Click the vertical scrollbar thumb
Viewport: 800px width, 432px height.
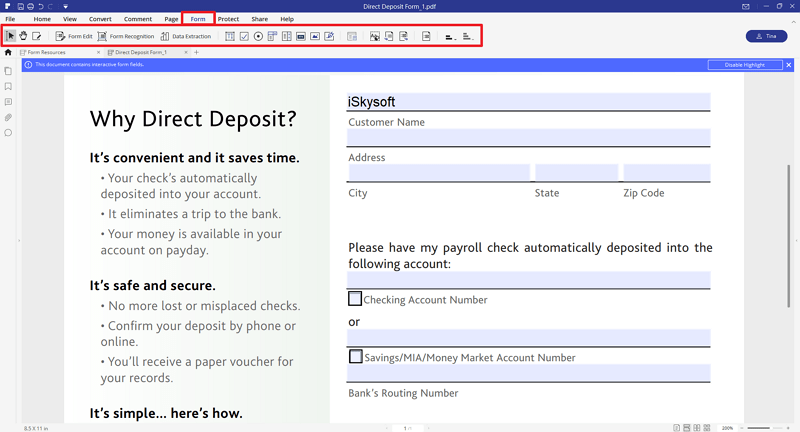tap(788, 236)
